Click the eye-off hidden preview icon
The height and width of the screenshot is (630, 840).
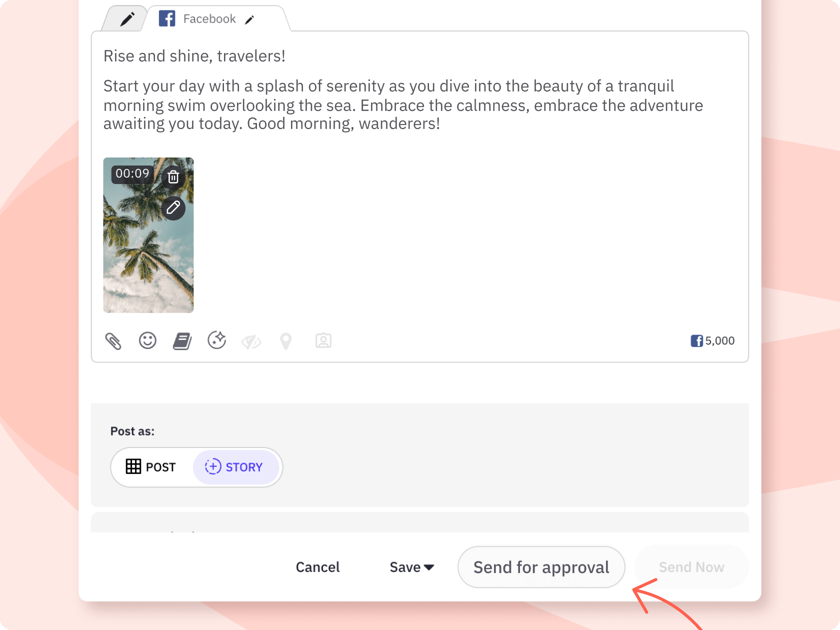(251, 342)
